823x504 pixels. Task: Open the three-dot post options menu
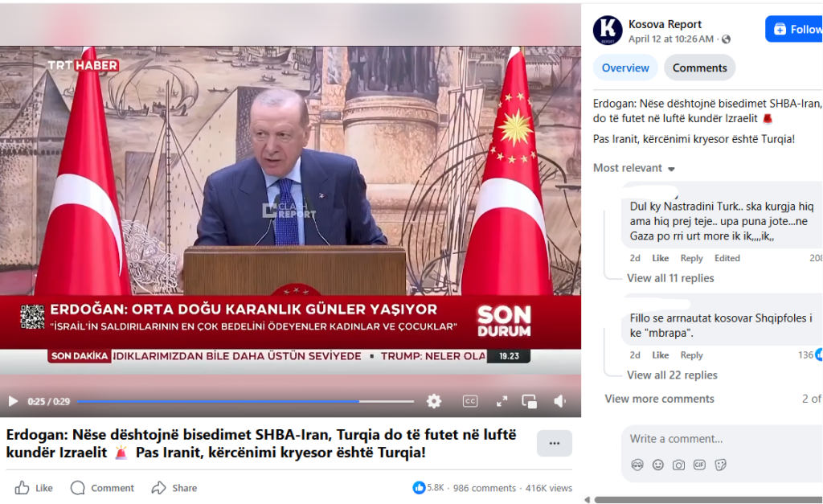(x=555, y=443)
